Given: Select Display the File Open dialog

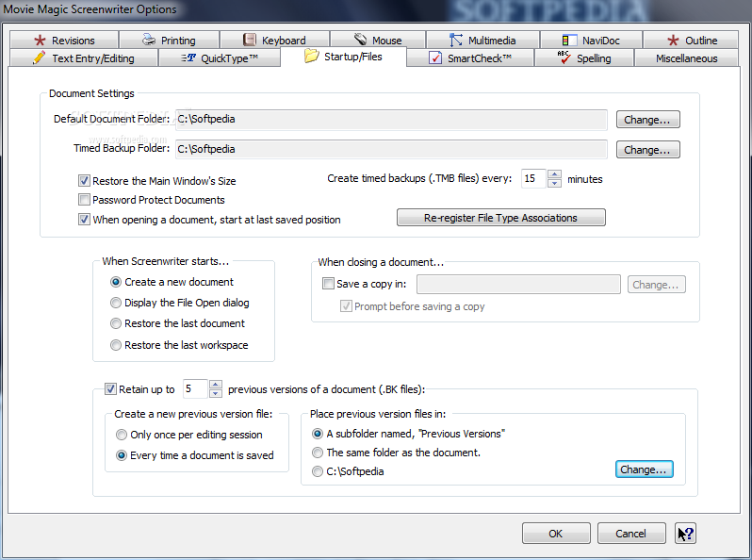Looking at the screenshot, I should coord(116,303).
